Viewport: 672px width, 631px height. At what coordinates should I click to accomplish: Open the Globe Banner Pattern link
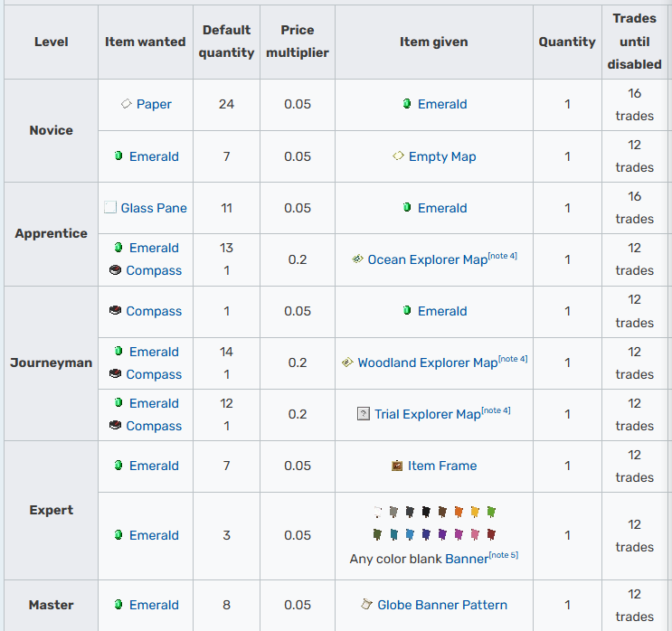[x=442, y=605]
